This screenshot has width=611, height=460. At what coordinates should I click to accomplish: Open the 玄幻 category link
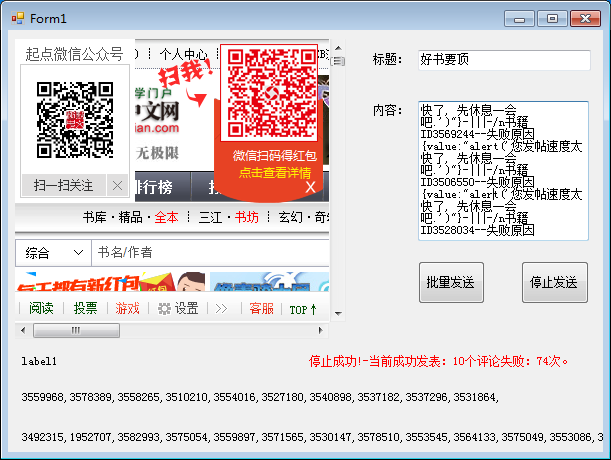point(290,217)
